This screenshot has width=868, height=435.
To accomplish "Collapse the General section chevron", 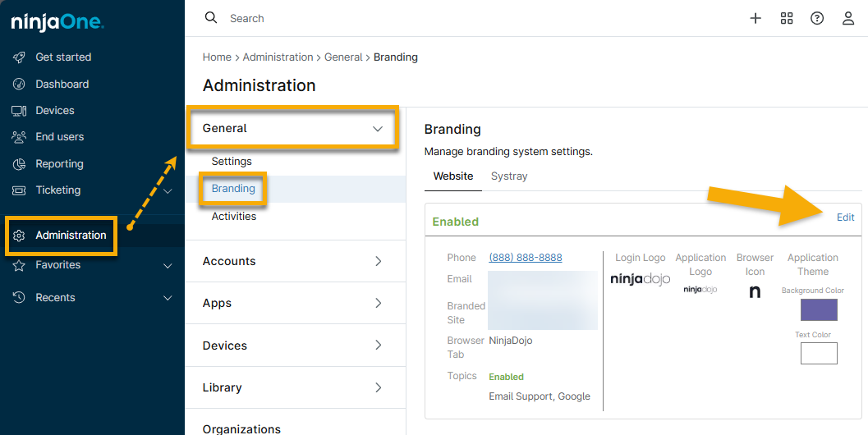I will coord(378,129).
